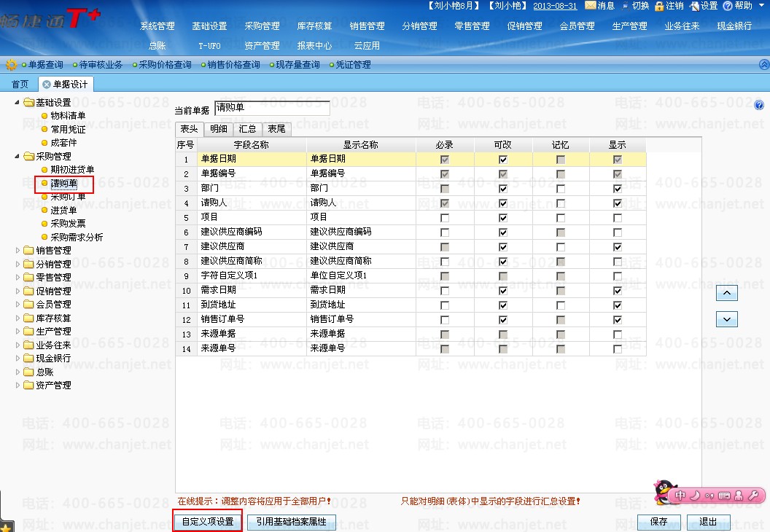This screenshot has height=532, width=770.
Task: Click the gear icon in the shortcut bar
Action: pos(11,64)
